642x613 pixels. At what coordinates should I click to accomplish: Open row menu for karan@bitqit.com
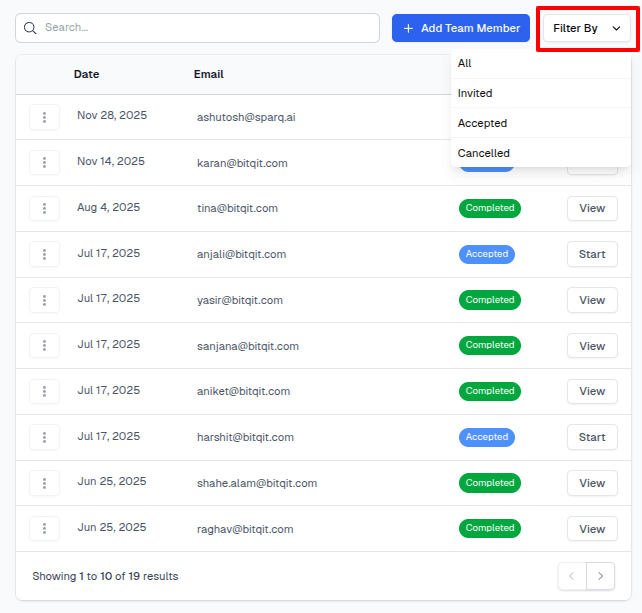[x=44, y=163]
